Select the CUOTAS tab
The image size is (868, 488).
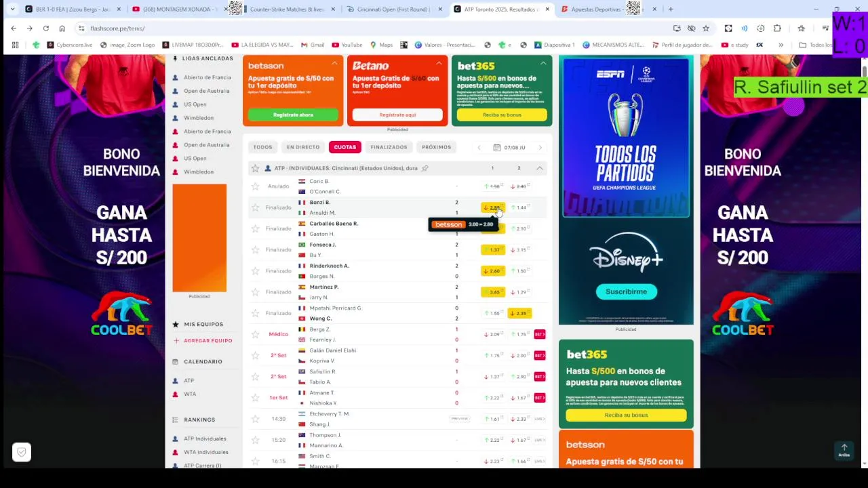344,147
